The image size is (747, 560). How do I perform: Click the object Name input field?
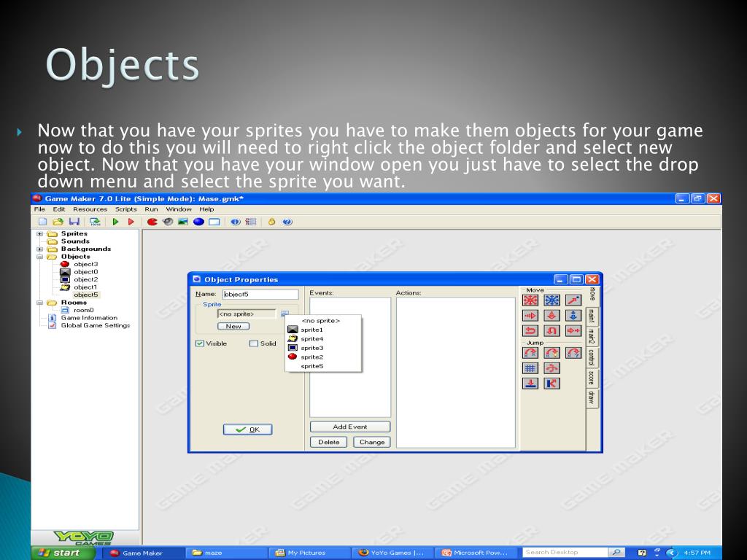260,295
